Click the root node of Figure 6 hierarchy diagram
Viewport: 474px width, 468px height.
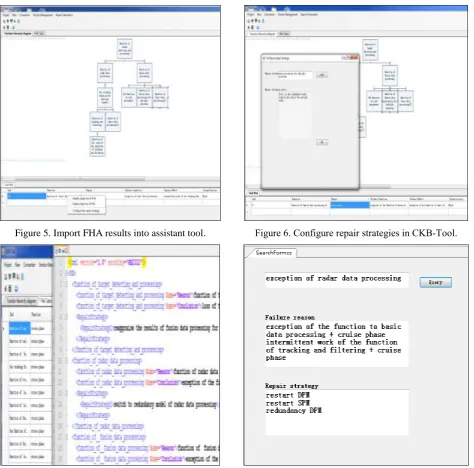[370, 50]
